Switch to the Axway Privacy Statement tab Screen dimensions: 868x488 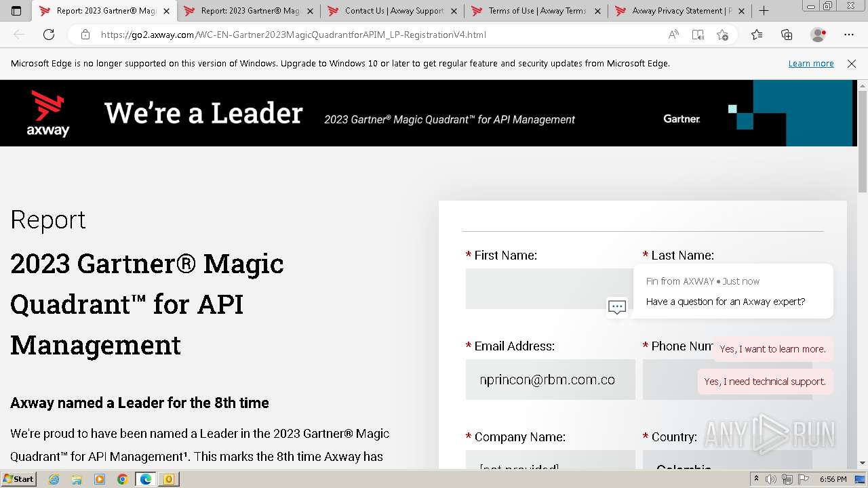pos(680,11)
